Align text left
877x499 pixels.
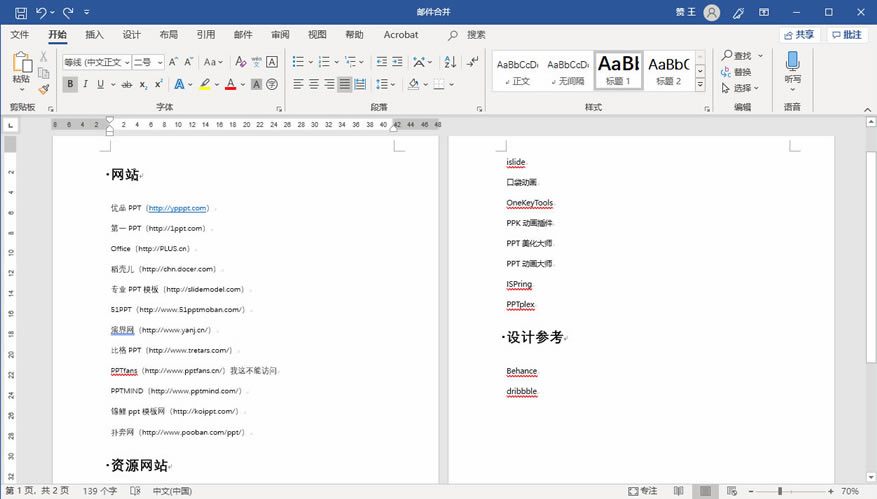(298, 84)
